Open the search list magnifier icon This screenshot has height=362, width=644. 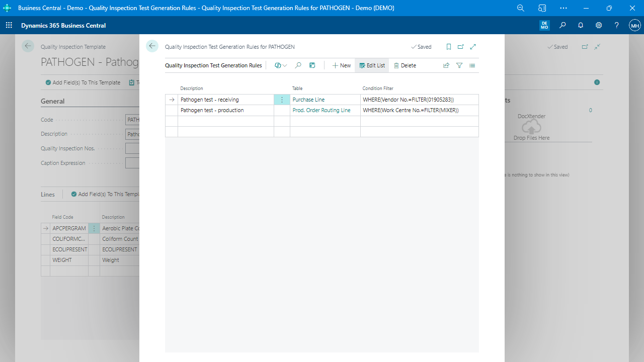[298, 65]
